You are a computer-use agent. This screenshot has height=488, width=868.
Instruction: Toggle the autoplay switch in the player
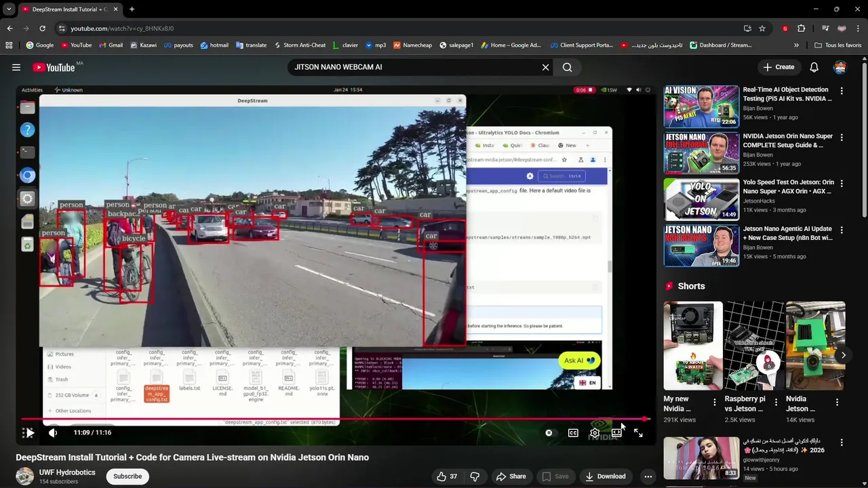coord(549,432)
